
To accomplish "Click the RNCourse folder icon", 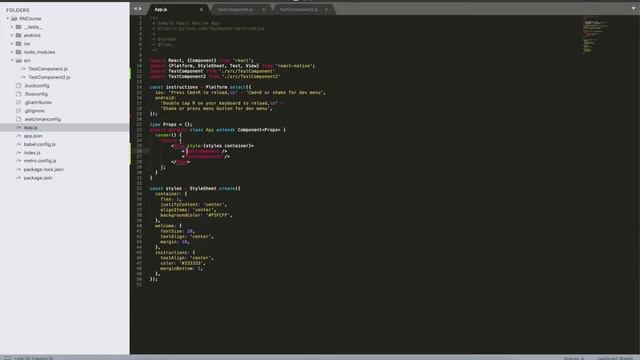I will 14,19.
